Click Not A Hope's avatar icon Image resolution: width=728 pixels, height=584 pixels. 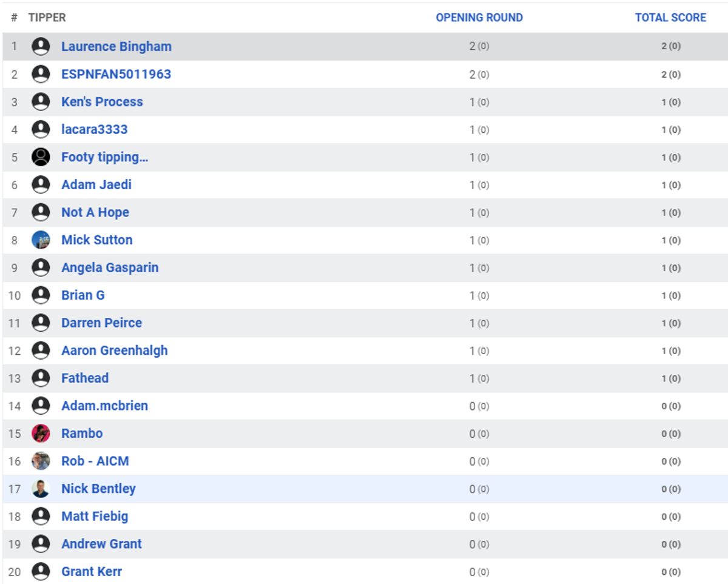click(x=41, y=212)
